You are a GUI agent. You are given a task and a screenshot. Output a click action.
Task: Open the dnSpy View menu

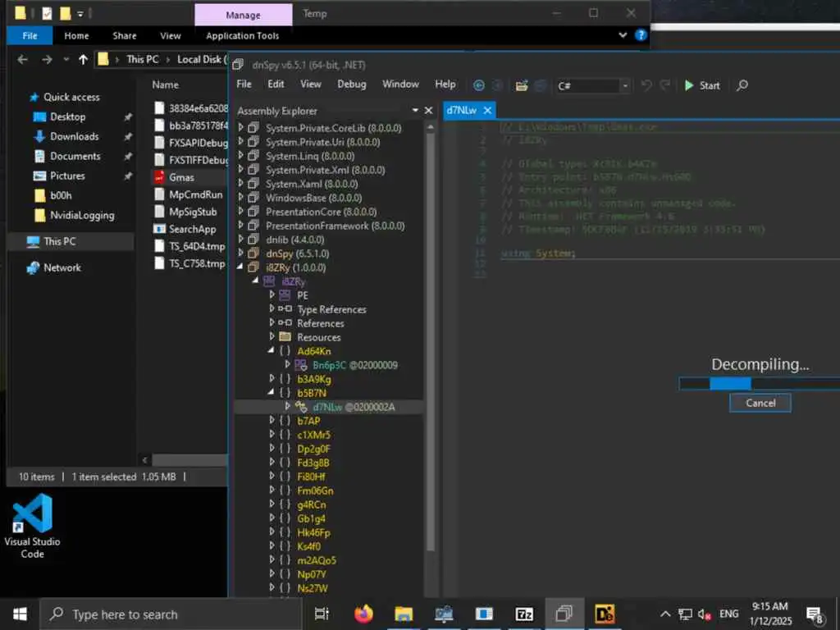(x=311, y=84)
